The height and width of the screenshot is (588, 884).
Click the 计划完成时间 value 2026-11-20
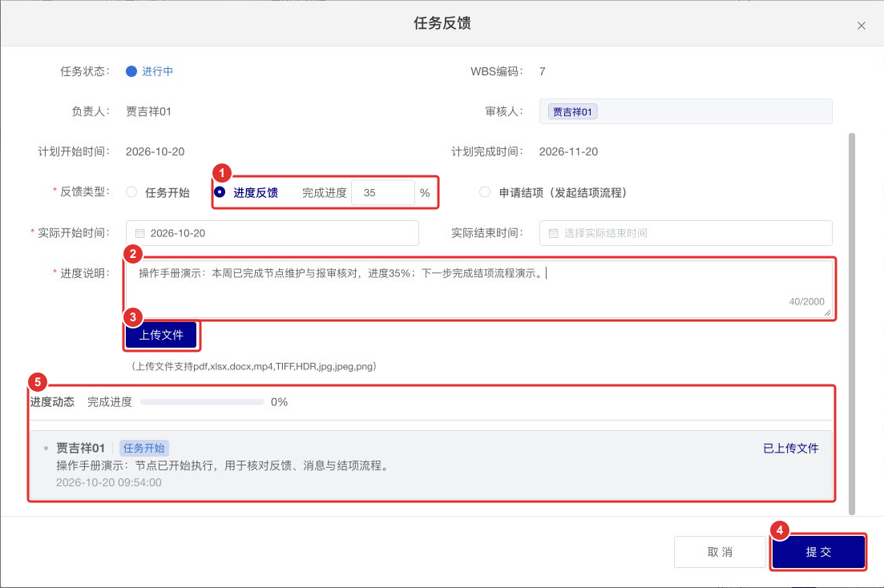[568, 151]
